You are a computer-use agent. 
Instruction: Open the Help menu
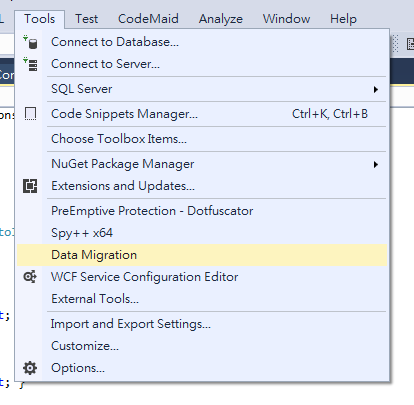343,19
